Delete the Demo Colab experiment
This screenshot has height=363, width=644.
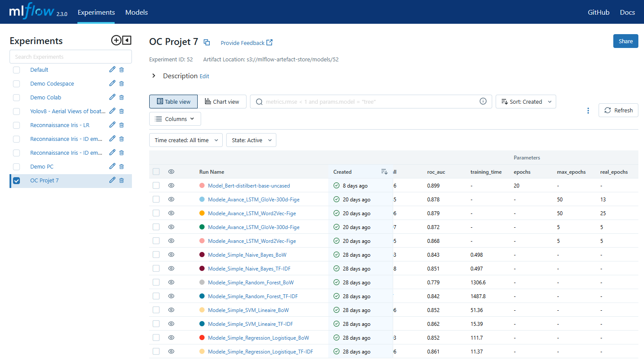(x=122, y=97)
